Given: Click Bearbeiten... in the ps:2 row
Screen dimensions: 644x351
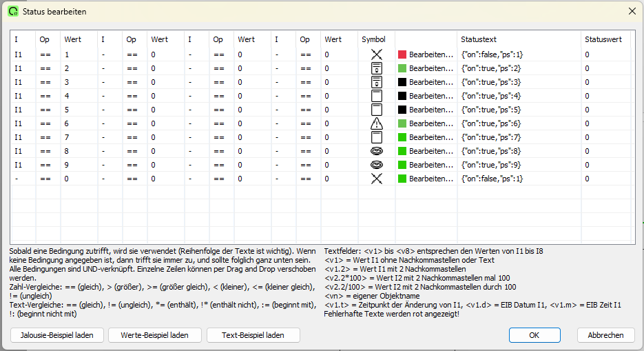Looking at the screenshot, I should coord(431,68).
